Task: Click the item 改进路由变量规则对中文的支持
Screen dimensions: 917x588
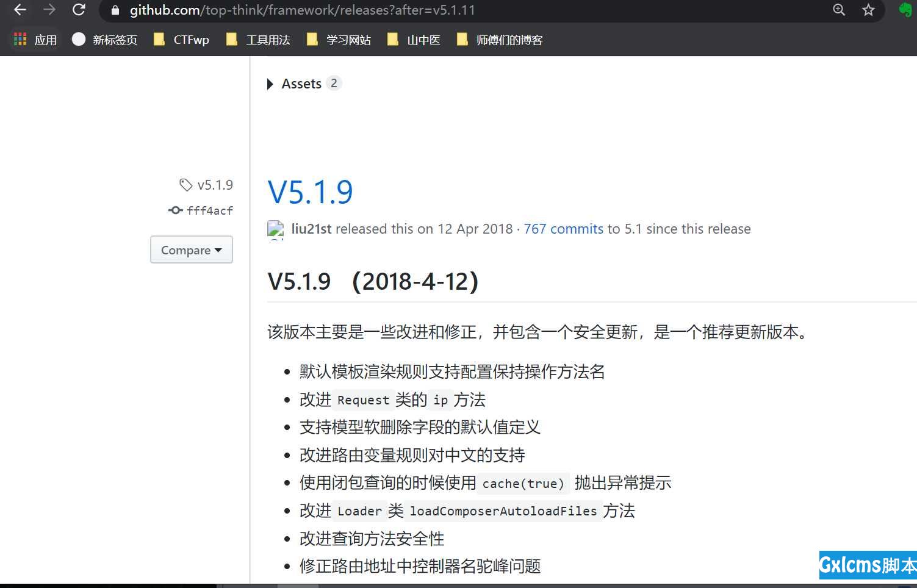Action: 412,455
